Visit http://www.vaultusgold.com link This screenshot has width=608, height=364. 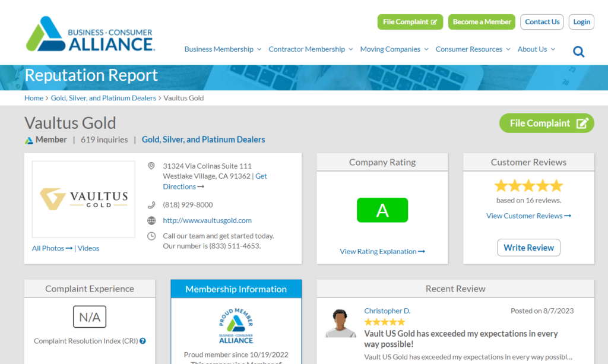coord(207,220)
